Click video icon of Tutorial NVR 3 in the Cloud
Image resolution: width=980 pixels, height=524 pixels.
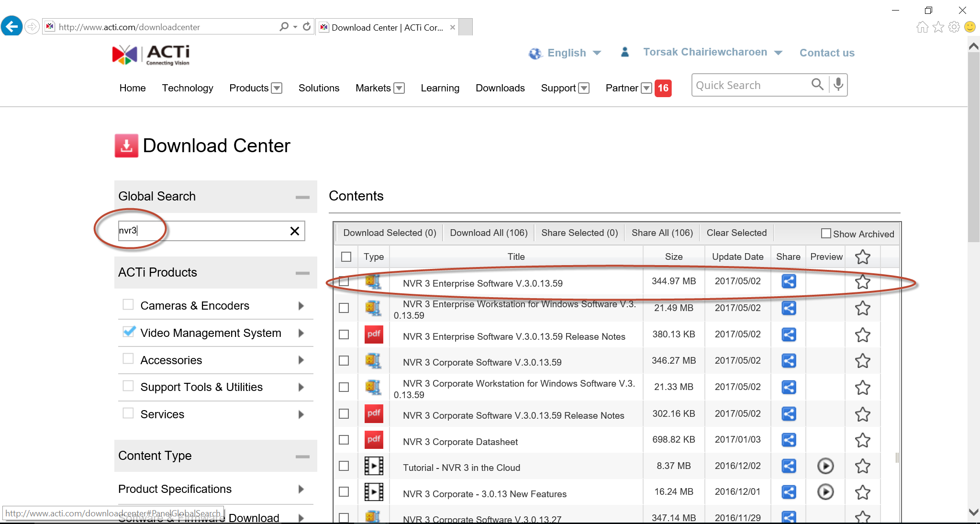(374, 466)
